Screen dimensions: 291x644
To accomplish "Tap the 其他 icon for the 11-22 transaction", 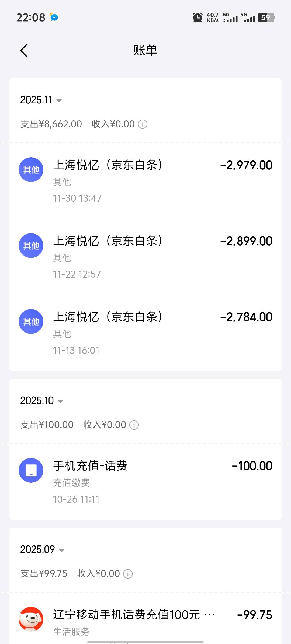I will tap(31, 246).
